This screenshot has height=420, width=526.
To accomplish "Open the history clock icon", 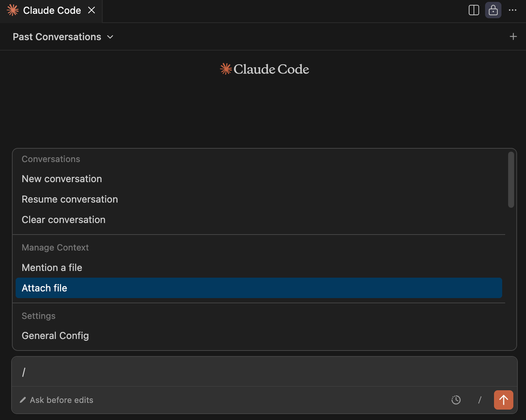I will (456, 400).
